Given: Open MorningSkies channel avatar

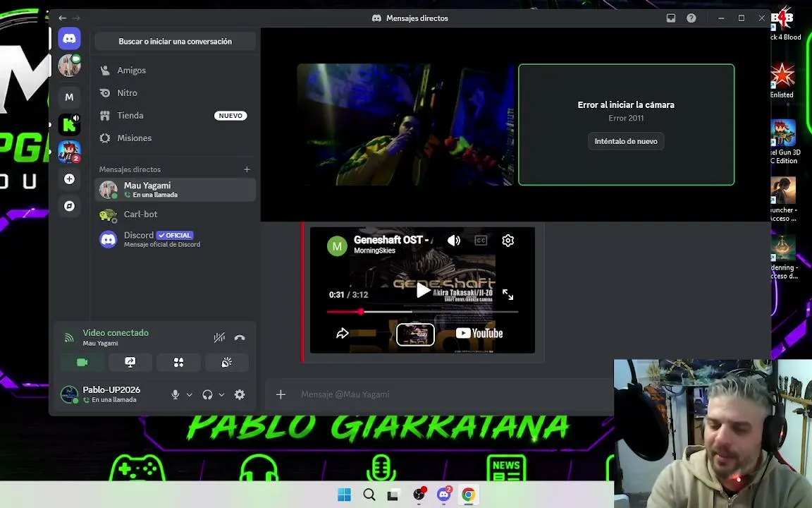Looking at the screenshot, I should pyautogui.click(x=337, y=246).
